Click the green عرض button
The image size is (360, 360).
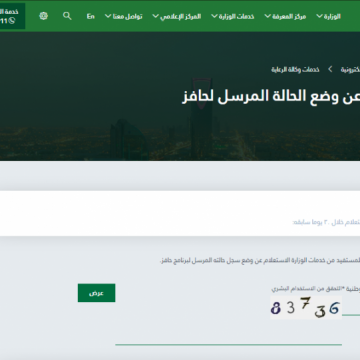(x=97, y=293)
